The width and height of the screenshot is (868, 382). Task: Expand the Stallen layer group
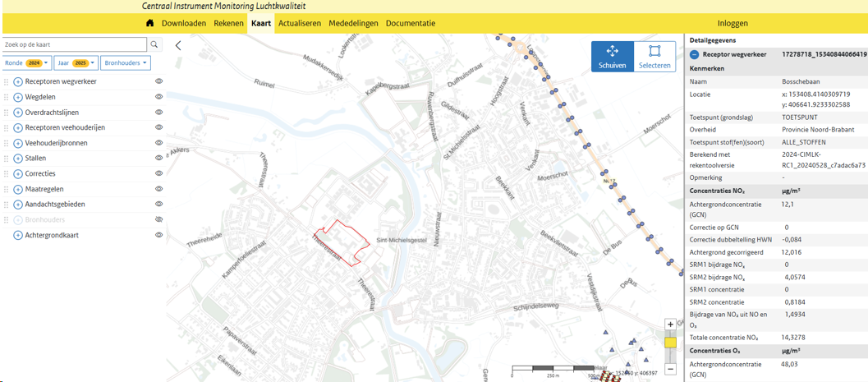point(18,159)
